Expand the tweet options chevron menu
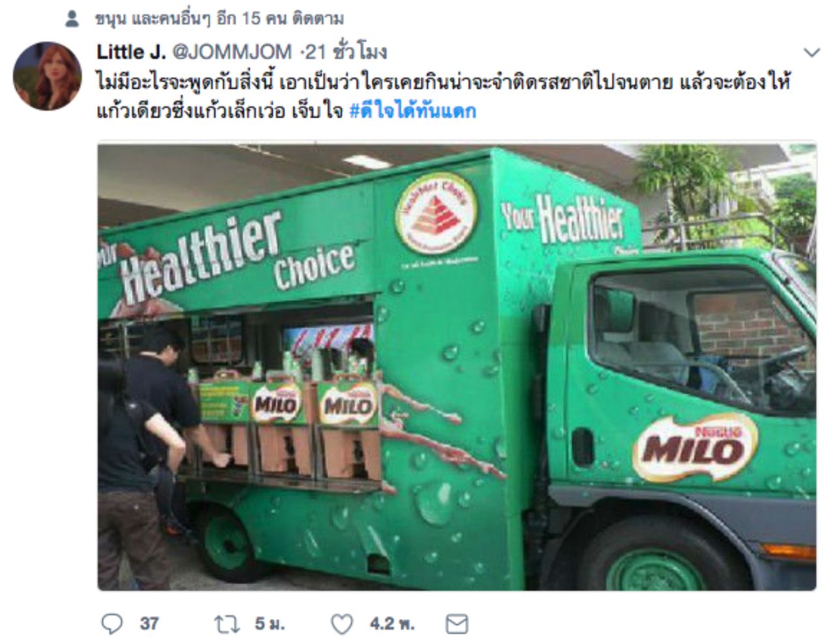 [x=812, y=53]
